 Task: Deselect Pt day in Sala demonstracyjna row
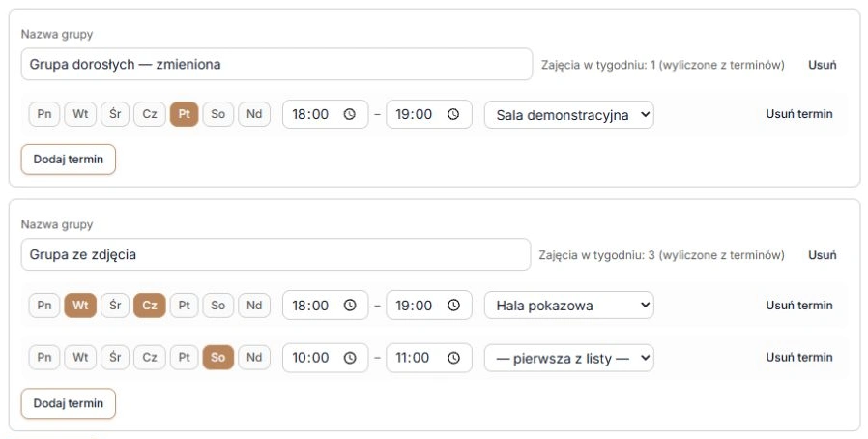185,114
